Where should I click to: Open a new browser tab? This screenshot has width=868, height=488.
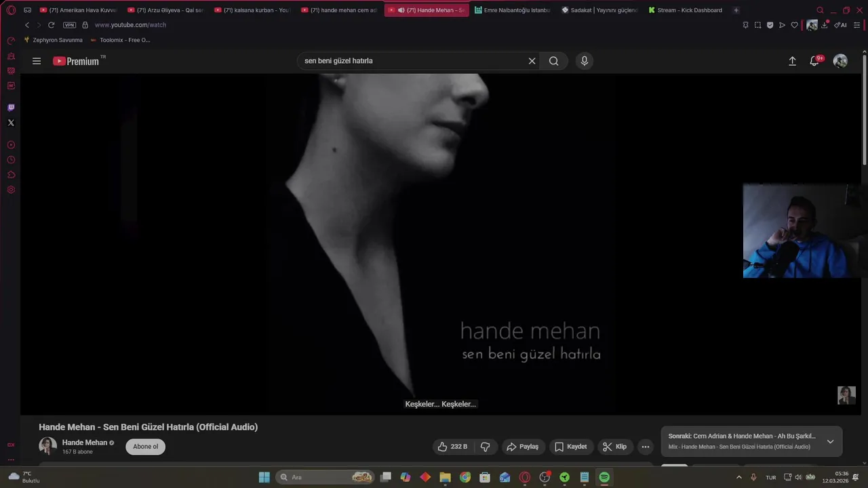[736, 10]
